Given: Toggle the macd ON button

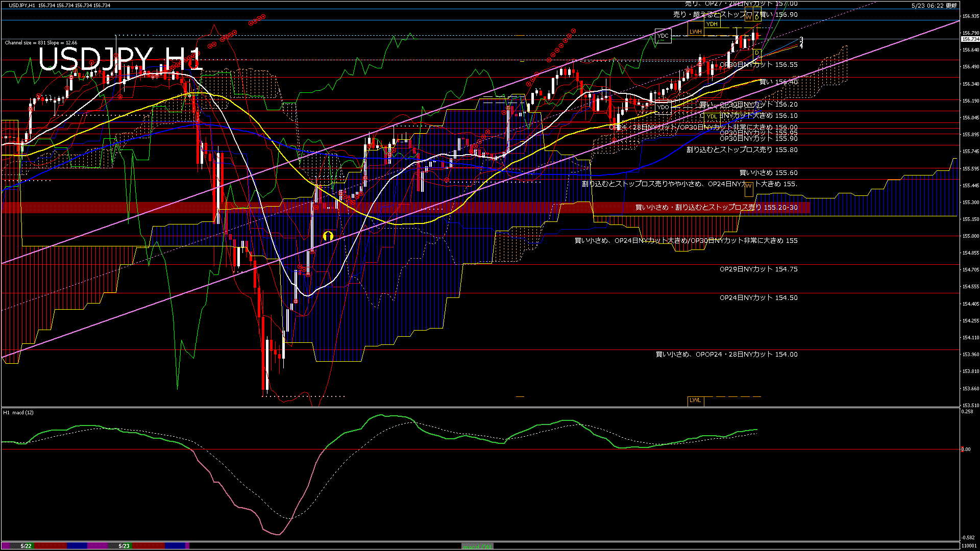Looking at the screenshot, I should point(477,546).
